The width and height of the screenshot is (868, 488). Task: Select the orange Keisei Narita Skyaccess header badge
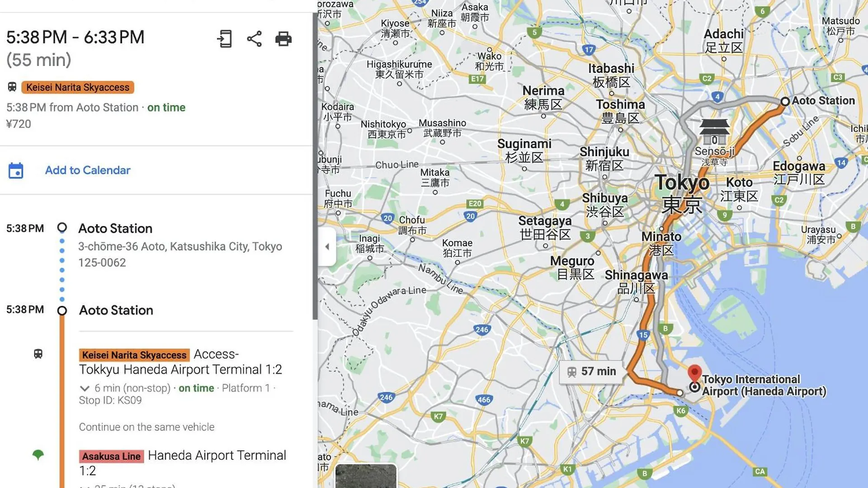coord(78,87)
